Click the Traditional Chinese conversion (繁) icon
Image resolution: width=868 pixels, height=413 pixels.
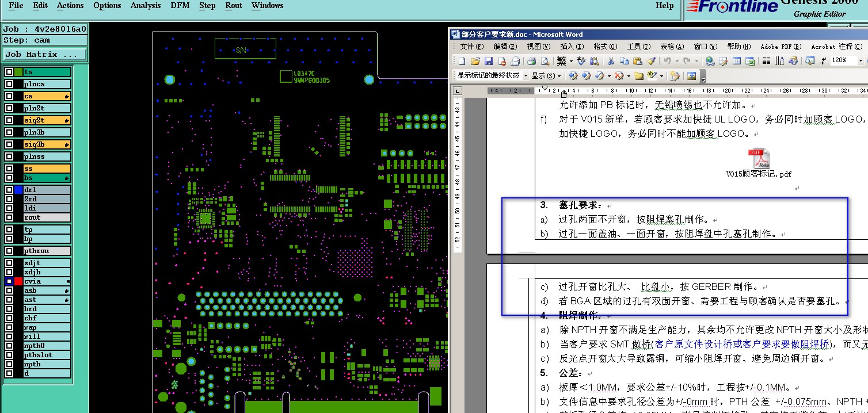tap(561, 61)
